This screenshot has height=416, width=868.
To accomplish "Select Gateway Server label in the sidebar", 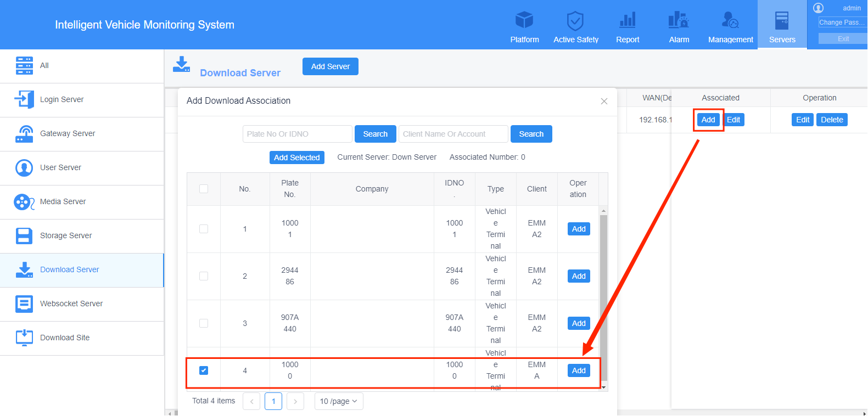I will click(68, 133).
